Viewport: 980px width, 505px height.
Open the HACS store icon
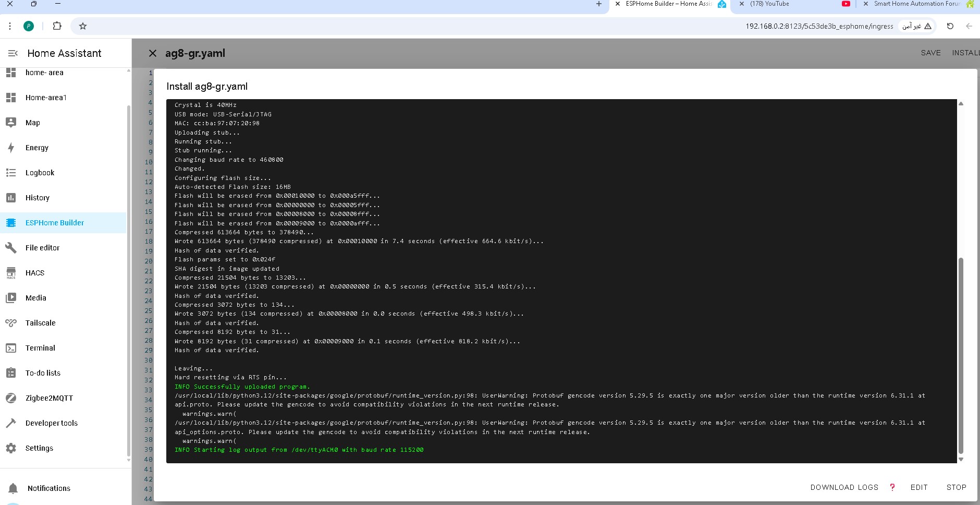pos(11,273)
